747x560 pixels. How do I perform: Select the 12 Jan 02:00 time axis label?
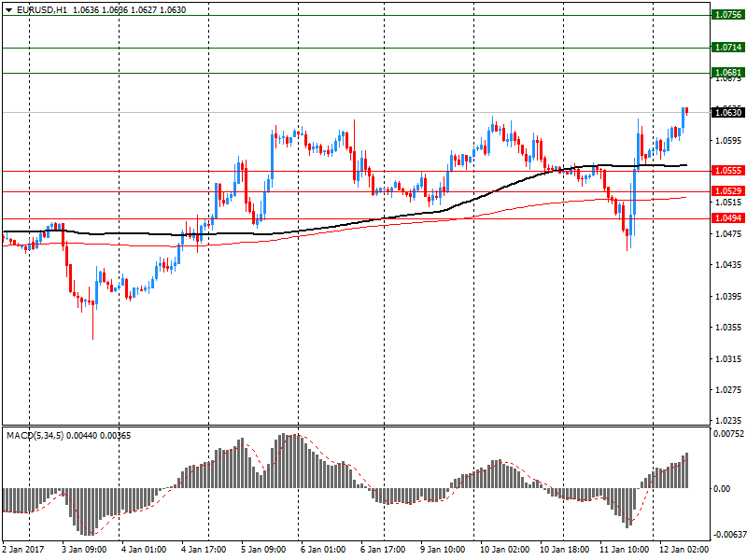684,550
